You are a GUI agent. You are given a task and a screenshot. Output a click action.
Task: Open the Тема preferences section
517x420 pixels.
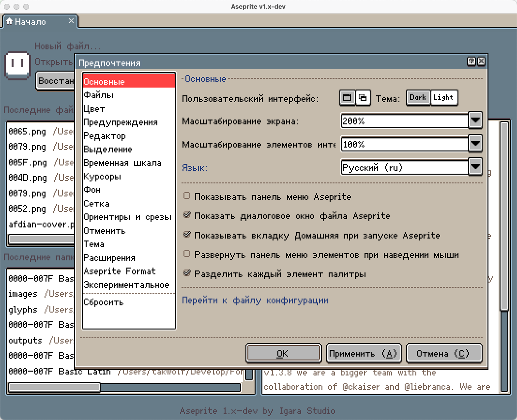click(129, 244)
